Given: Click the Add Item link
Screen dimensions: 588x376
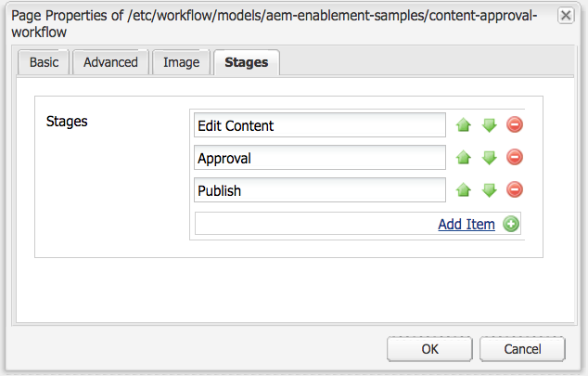Looking at the screenshot, I should click(466, 224).
